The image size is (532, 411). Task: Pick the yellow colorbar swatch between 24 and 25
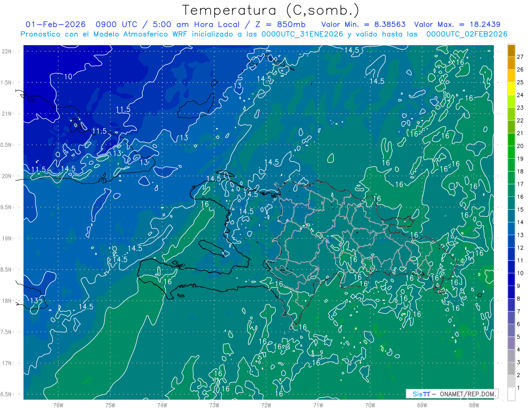(x=511, y=88)
